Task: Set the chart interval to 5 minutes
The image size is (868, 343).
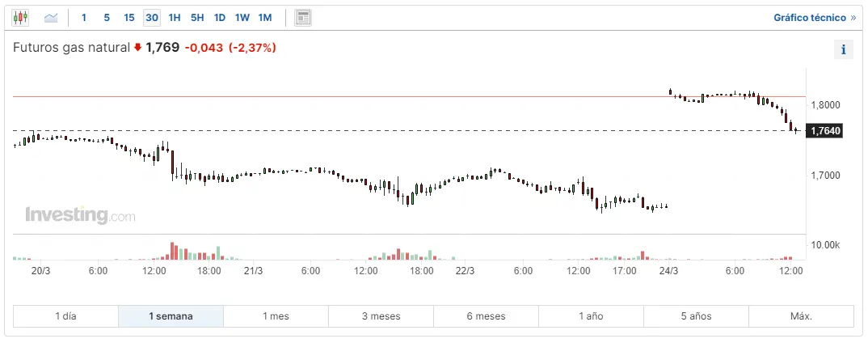Action: [107, 17]
